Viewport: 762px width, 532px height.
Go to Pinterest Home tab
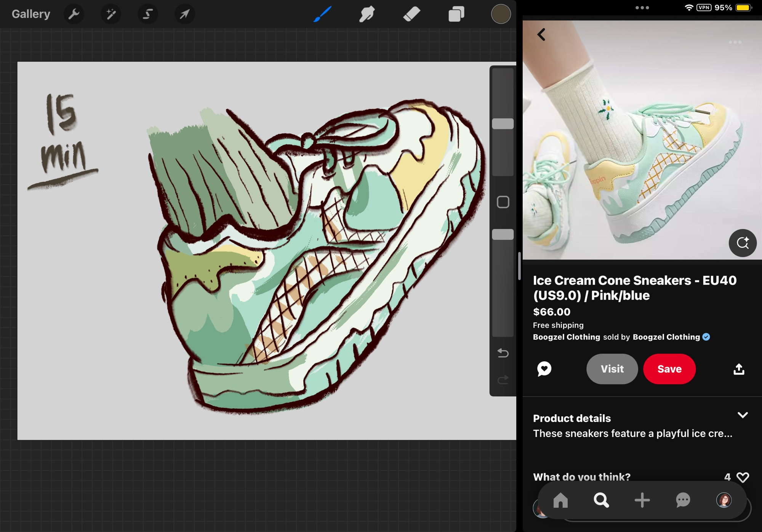pos(560,500)
